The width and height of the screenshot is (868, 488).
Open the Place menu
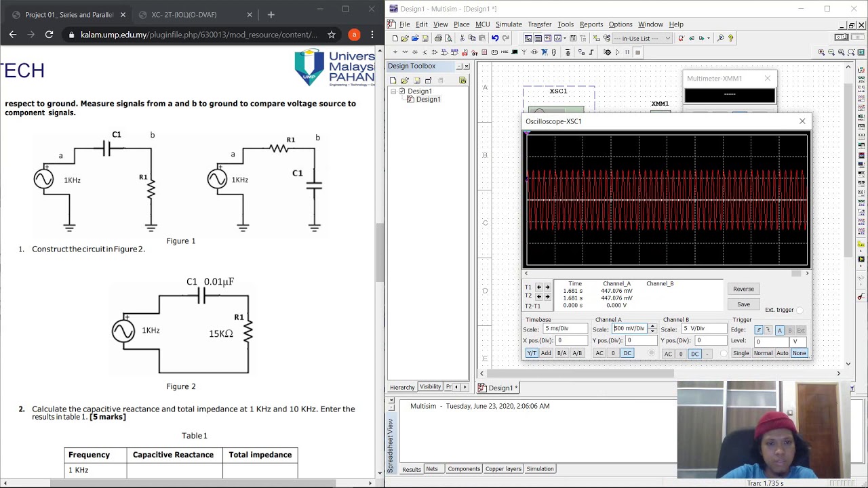[x=462, y=24]
